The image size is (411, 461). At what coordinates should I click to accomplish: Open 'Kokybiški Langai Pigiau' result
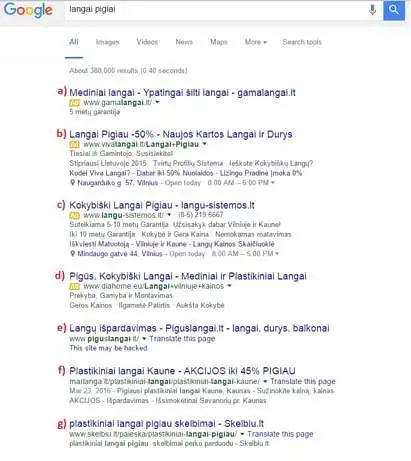(x=162, y=205)
